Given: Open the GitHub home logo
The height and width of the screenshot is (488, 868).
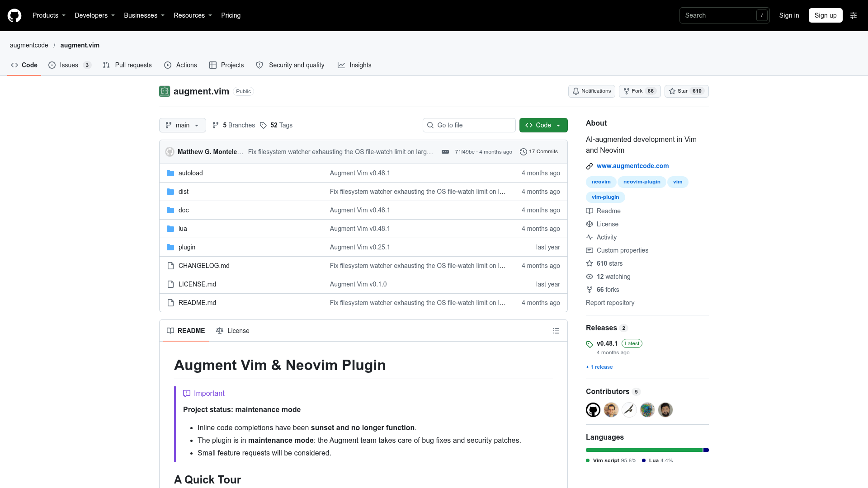Looking at the screenshot, I should [14, 15].
